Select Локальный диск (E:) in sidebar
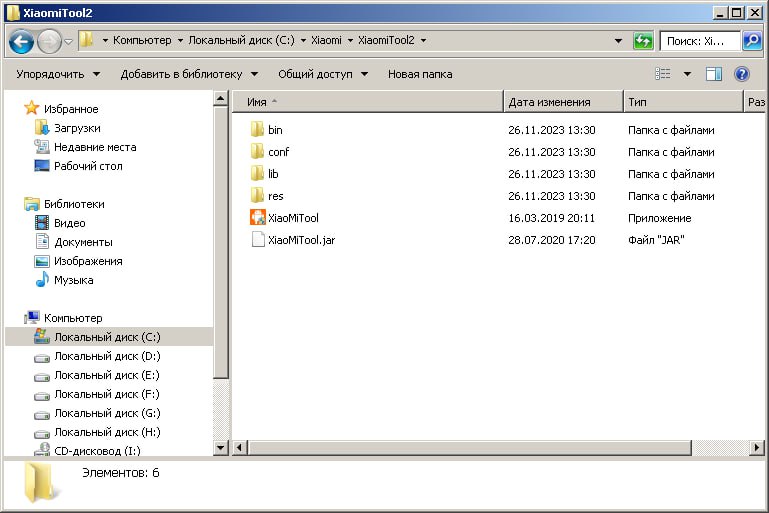 pos(106,375)
